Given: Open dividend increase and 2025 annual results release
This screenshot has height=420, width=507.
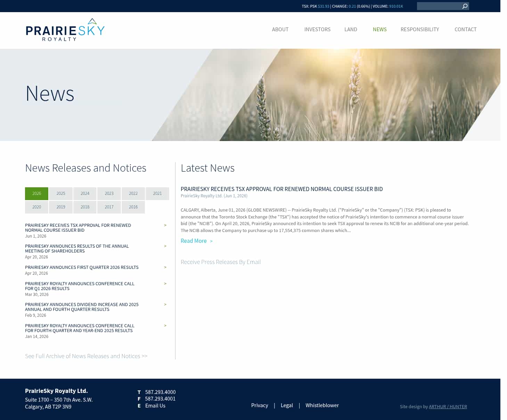Looking at the screenshot, I should pos(82,307).
